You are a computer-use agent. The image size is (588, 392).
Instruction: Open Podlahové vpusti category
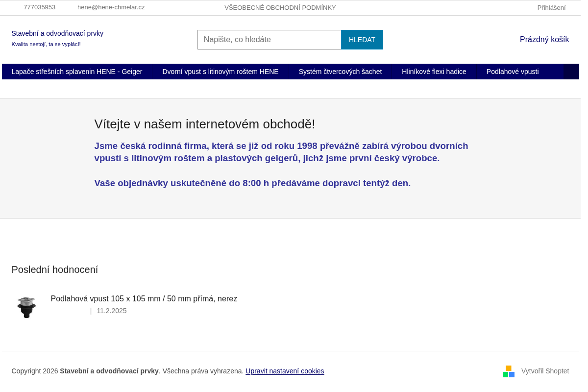click(x=513, y=72)
